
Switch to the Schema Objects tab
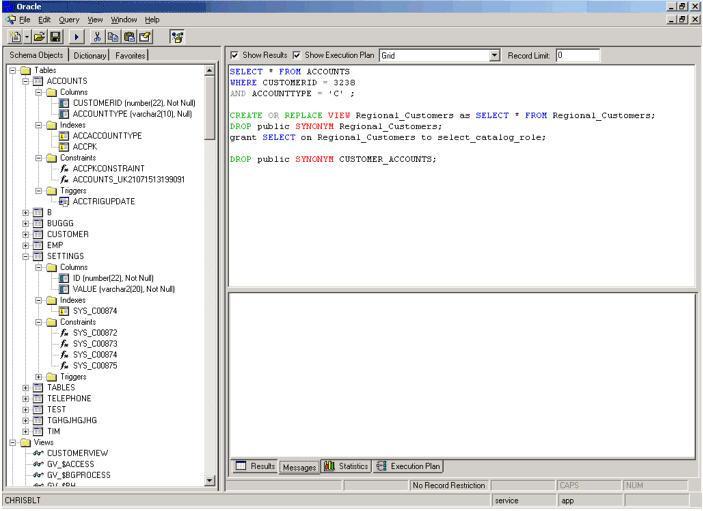pyautogui.click(x=36, y=55)
